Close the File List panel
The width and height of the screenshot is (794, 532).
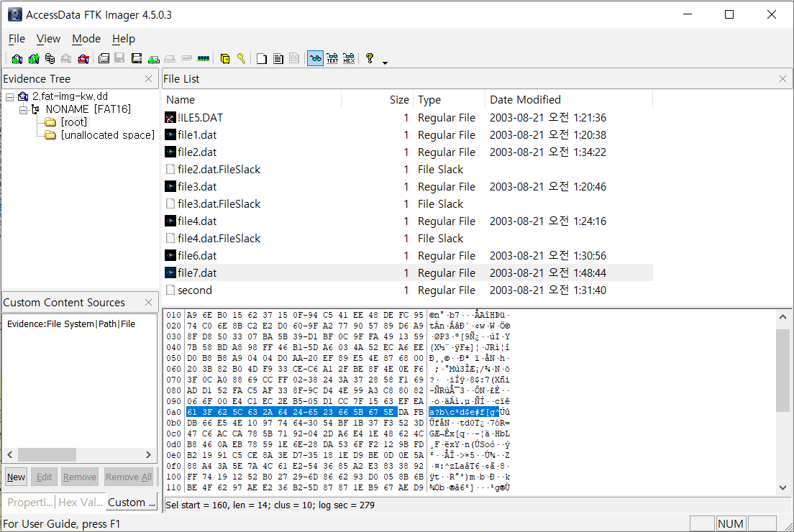pyautogui.click(x=783, y=79)
